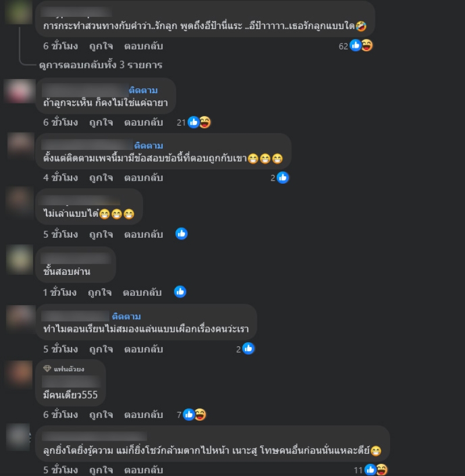Expand 'ดูการตอบกลับทั้ง 3 รายการ' replies

pos(101,65)
